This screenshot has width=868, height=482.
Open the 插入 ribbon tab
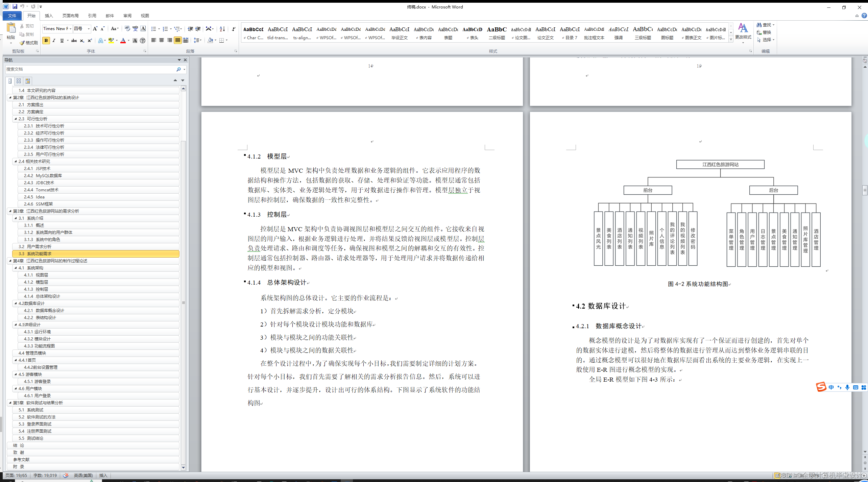point(49,16)
